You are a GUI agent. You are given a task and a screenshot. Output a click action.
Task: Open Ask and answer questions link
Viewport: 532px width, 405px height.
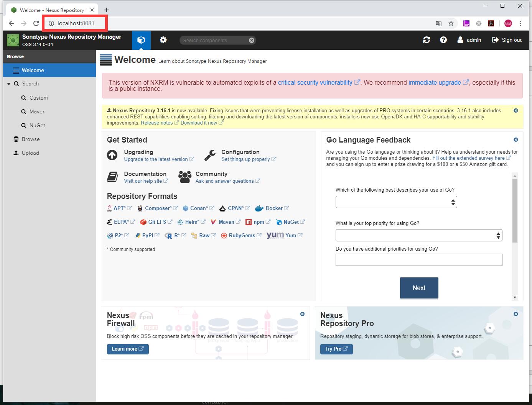[227, 181]
